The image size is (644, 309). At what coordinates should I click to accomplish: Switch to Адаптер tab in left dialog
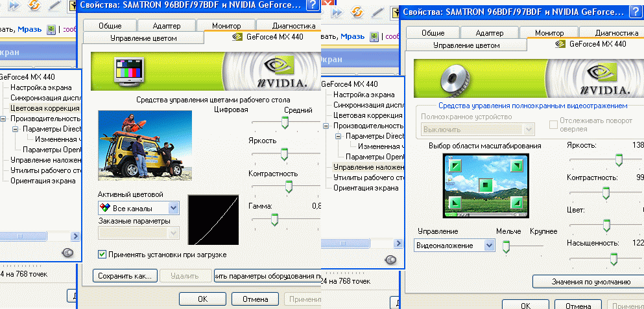click(x=166, y=25)
